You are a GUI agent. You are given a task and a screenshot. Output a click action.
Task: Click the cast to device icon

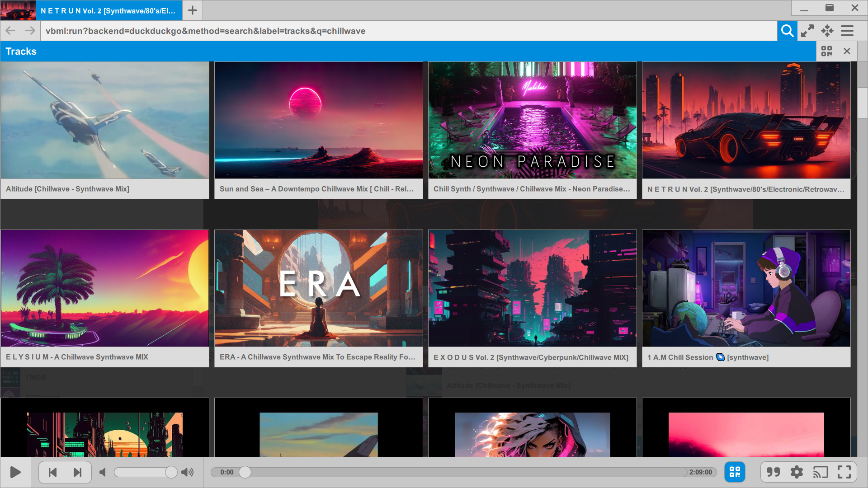click(820, 472)
